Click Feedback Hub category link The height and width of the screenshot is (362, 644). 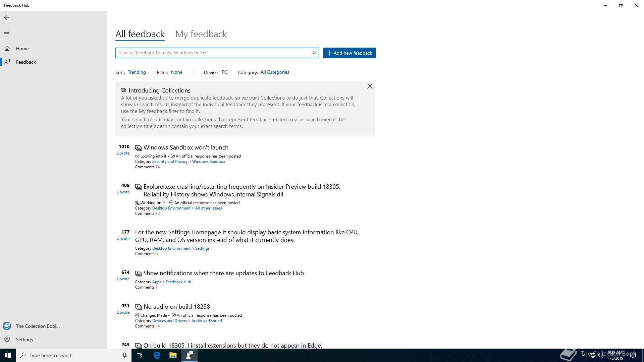coord(178,282)
